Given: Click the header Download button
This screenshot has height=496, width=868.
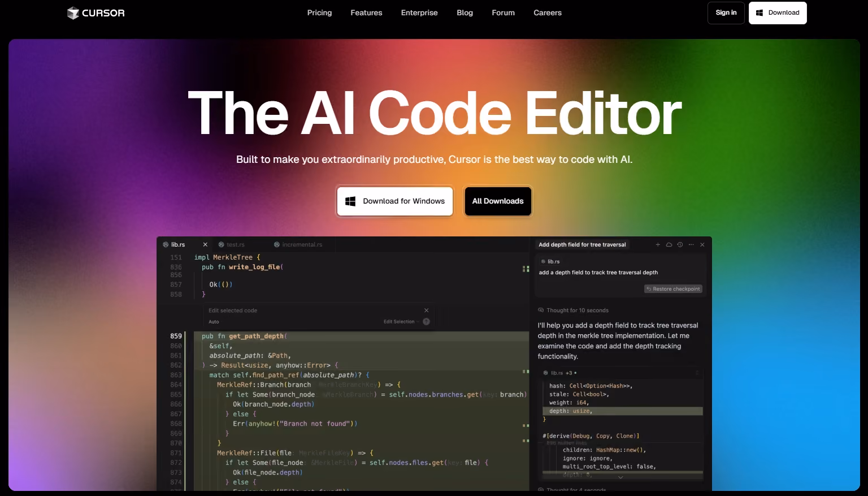Looking at the screenshot, I should [778, 13].
